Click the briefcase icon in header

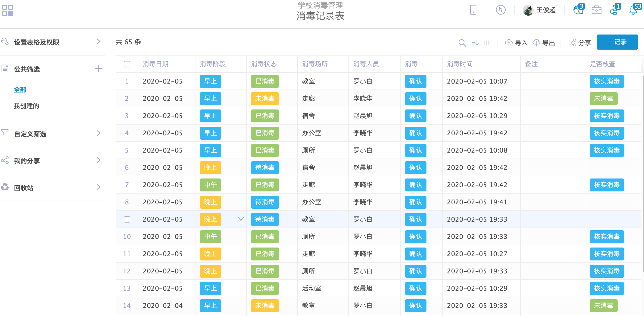click(596, 10)
